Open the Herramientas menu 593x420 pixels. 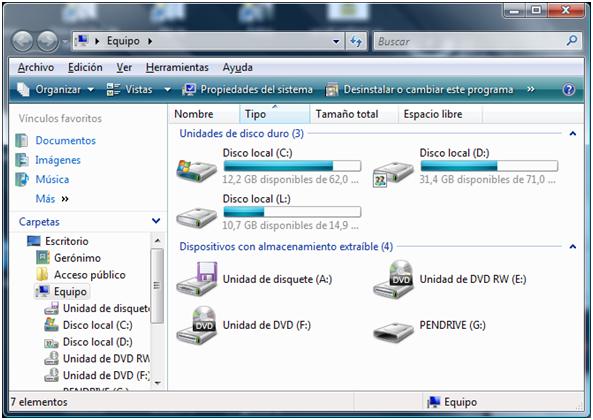pos(177,67)
